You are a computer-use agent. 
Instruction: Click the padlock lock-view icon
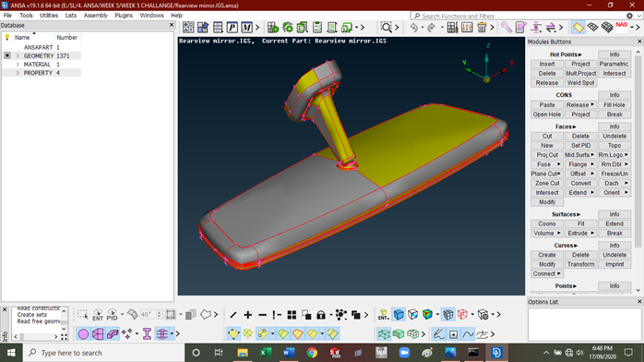click(321, 315)
